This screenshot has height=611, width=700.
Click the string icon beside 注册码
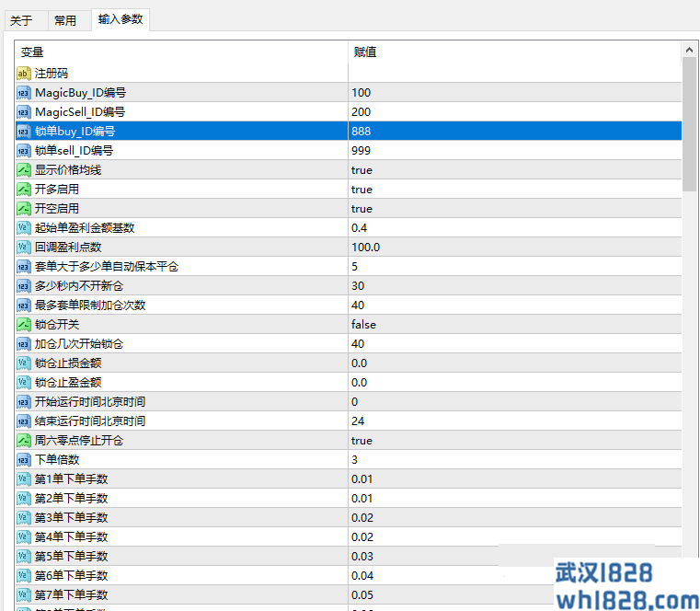(24, 73)
